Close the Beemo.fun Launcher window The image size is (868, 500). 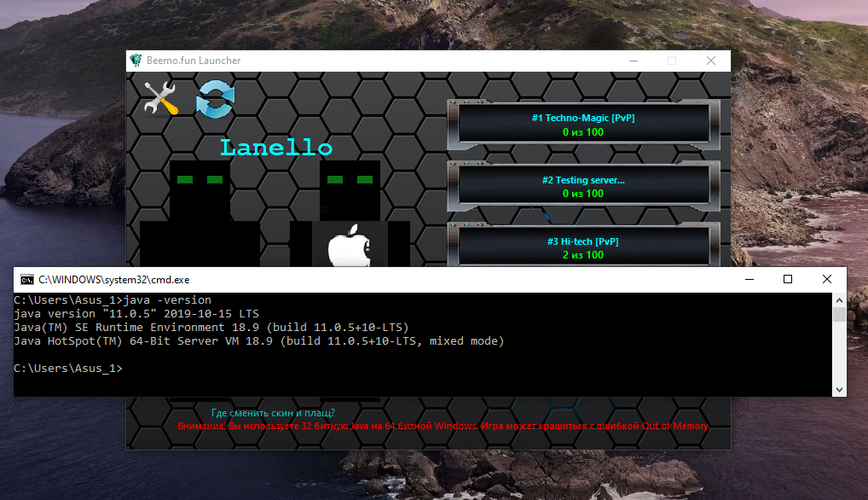(711, 61)
